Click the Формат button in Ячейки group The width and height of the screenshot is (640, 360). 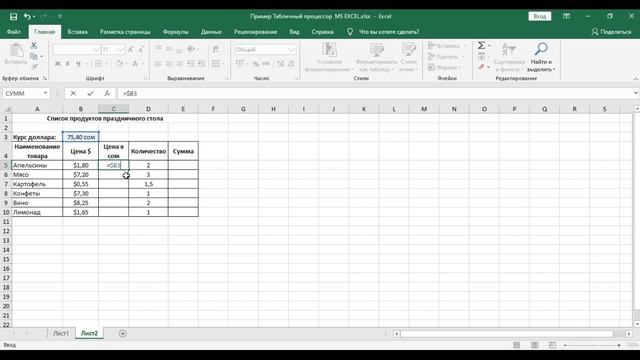point(445,67)
